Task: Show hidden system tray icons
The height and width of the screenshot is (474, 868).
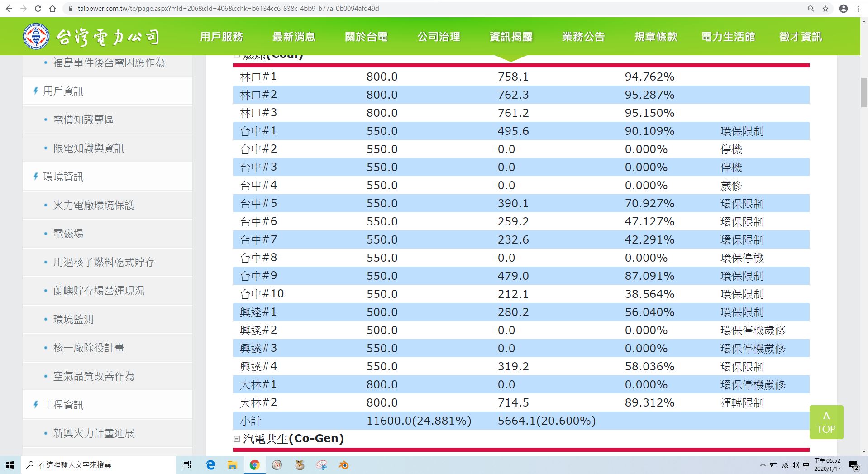Action: coord(763,465)
